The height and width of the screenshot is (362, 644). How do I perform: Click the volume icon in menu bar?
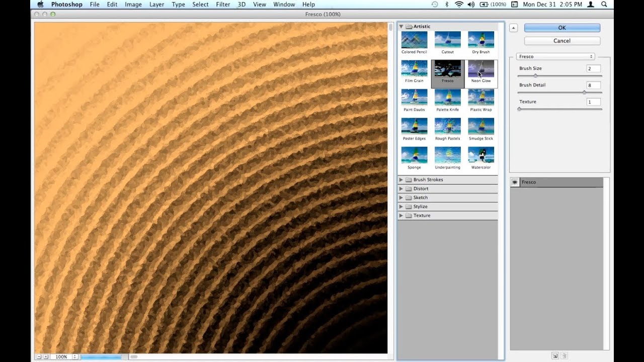click(x=471, y=5)
